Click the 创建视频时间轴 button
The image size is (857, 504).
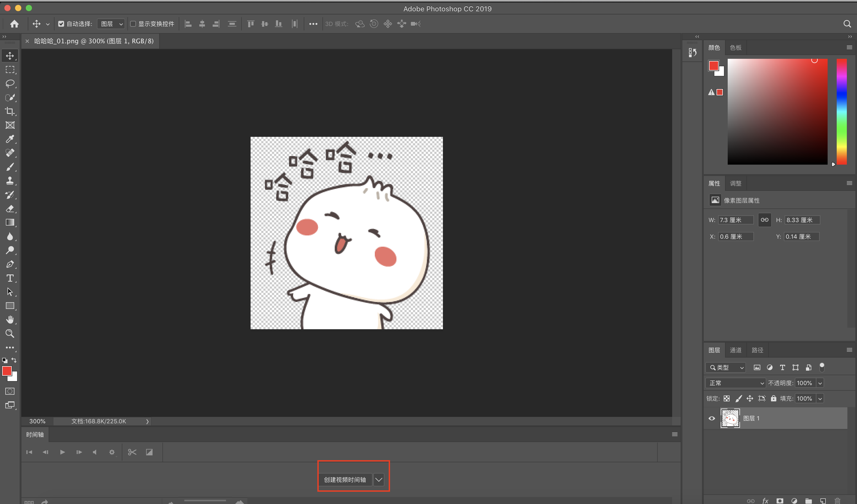coord(345,479)
